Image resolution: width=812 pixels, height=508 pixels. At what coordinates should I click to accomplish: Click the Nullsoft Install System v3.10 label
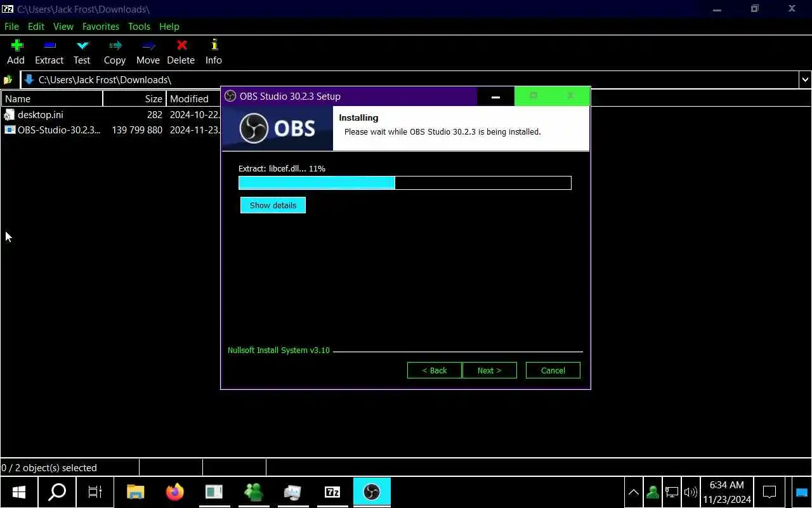(x=278, y=351)
